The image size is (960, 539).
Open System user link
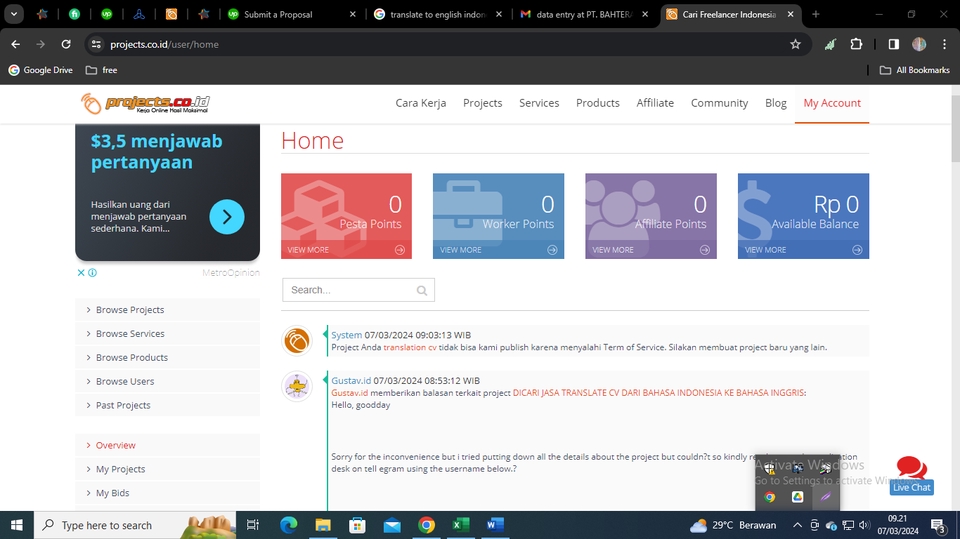click(347, 335)
